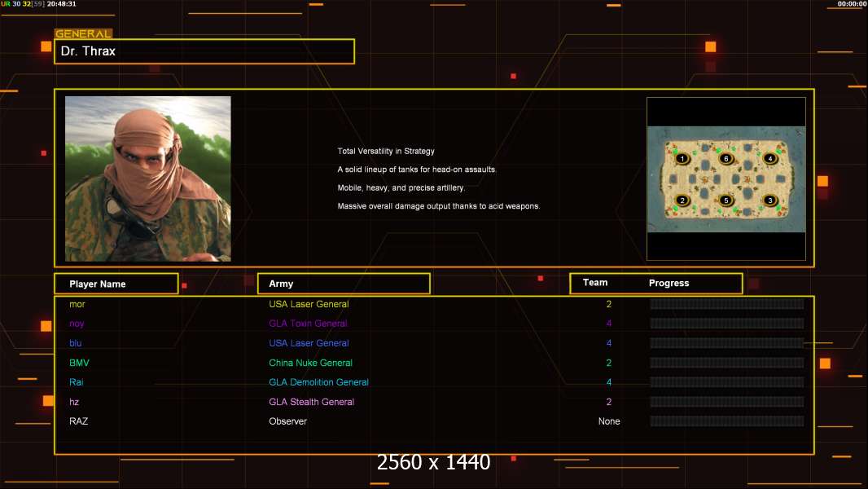This screenshot has height=489, width=868.
Task: Click the Progress column header label
Action: (x=669, y=284)
